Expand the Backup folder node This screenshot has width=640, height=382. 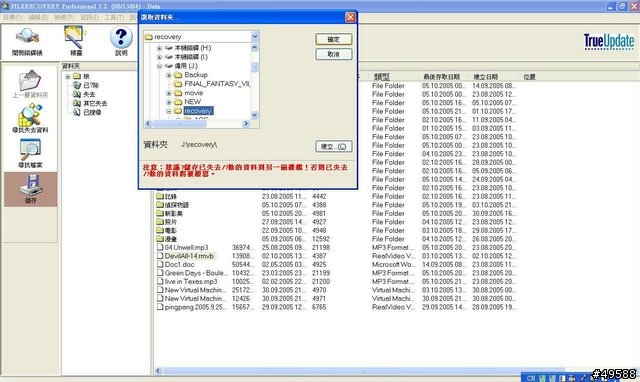[169, 75]
